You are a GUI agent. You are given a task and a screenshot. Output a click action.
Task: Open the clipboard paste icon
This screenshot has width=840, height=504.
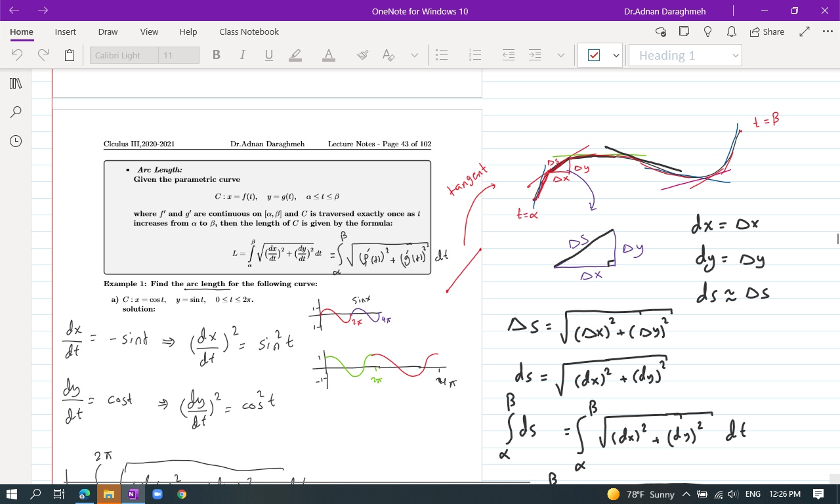[x=70, y=56]
